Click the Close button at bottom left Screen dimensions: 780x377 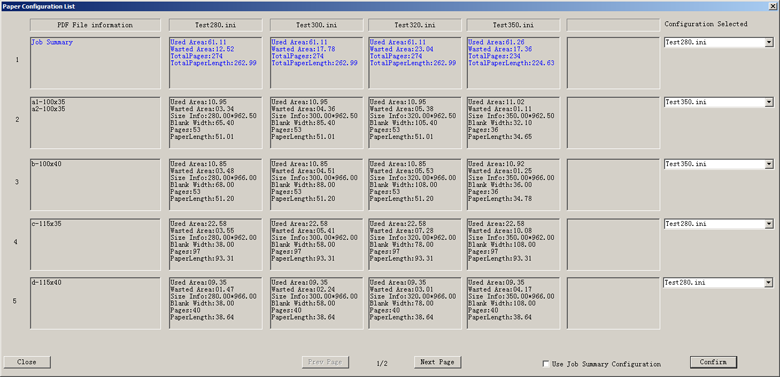(x=26, y=362)
